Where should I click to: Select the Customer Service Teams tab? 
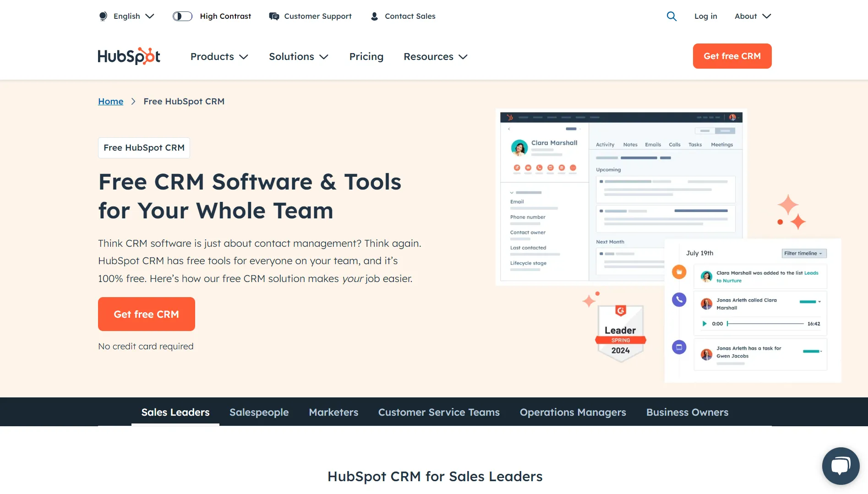[439, 412]
